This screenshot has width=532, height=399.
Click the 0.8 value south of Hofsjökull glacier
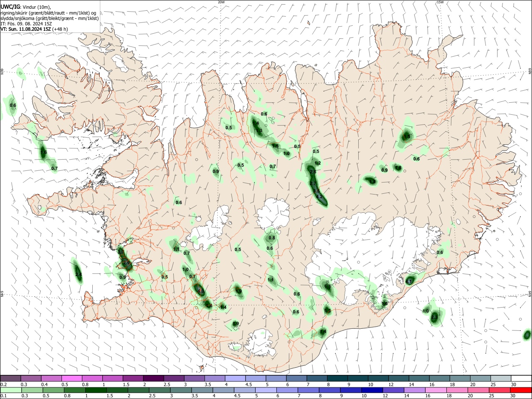click(x=272, y=238)
